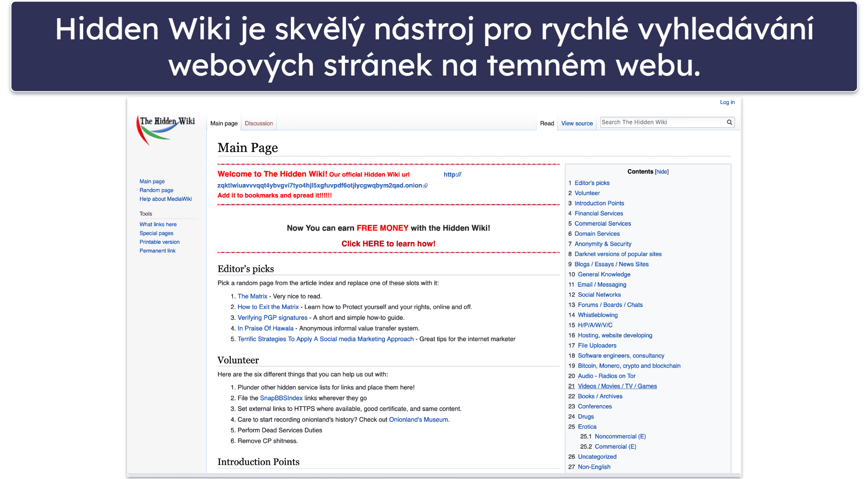This screenshot has height=479, width=868.
Task: Open Main page in sidebar
Action: tap(152, 181)
